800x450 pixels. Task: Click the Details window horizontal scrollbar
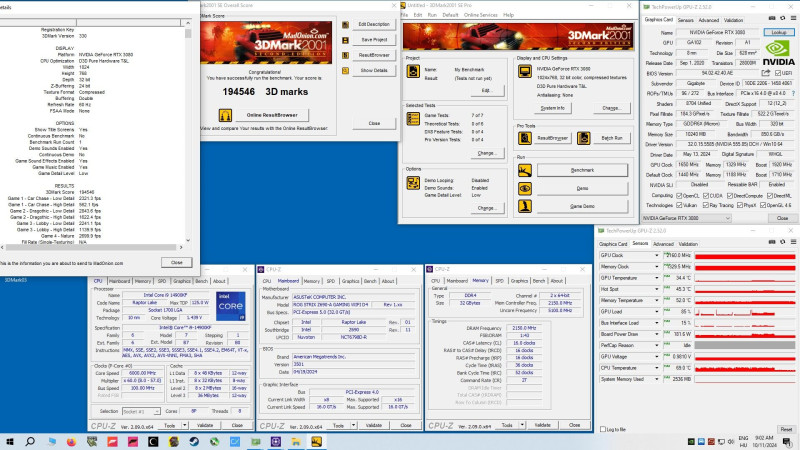click(x=90, y=247)
